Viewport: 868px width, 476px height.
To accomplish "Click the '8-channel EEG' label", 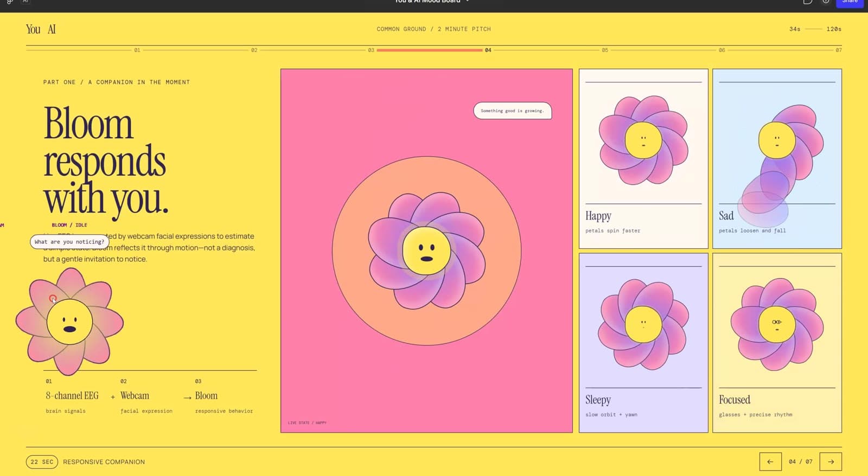I will tap(72, 396).
